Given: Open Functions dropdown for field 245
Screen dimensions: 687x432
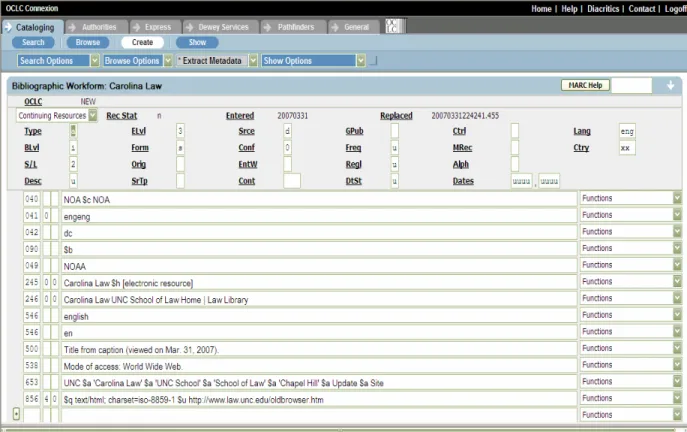Looking at the screenshot, I should pos(631,281).
